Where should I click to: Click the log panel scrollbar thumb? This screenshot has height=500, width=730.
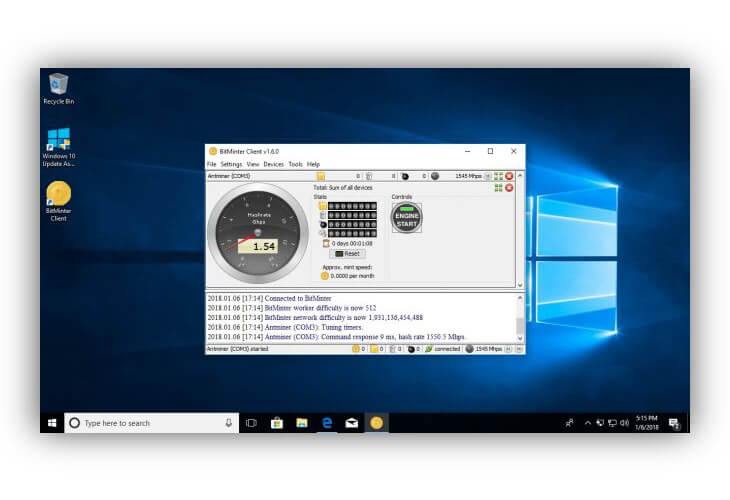pyautogui.click(x=520, y=324)
